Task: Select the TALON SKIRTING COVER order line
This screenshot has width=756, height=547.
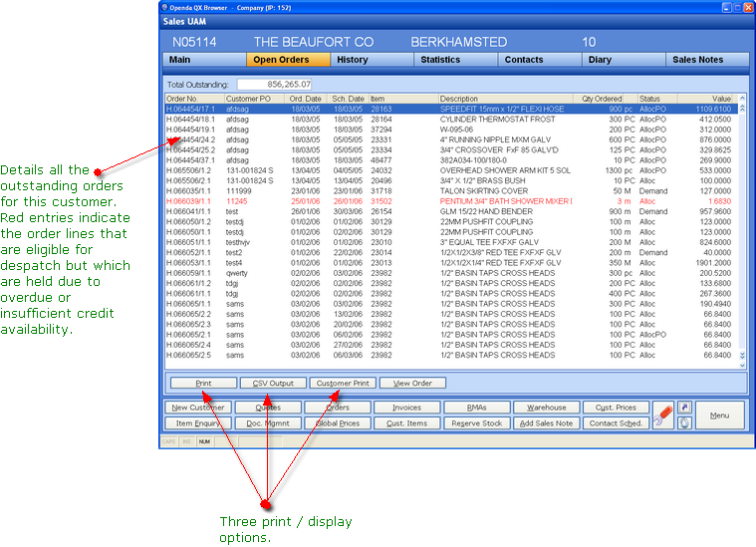Action: tap(451, 191)
